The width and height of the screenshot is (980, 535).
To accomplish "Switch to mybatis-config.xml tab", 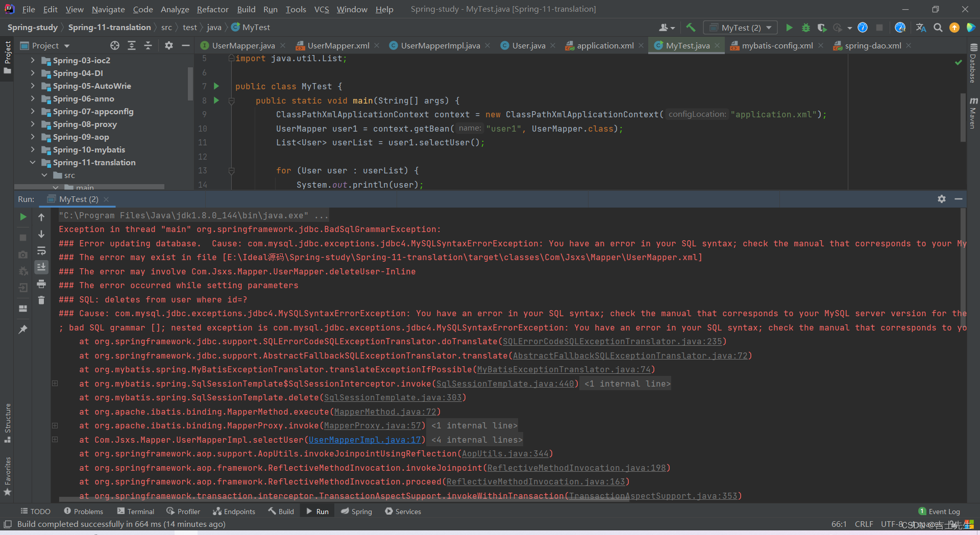I will pyautogui.click(x=777, y=45).
